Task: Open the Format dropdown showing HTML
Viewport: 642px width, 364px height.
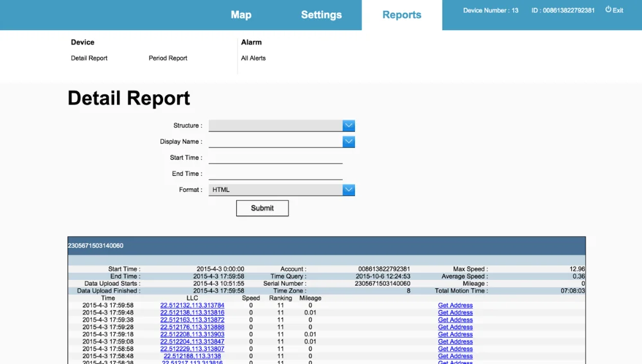Action: click(281, 190)
